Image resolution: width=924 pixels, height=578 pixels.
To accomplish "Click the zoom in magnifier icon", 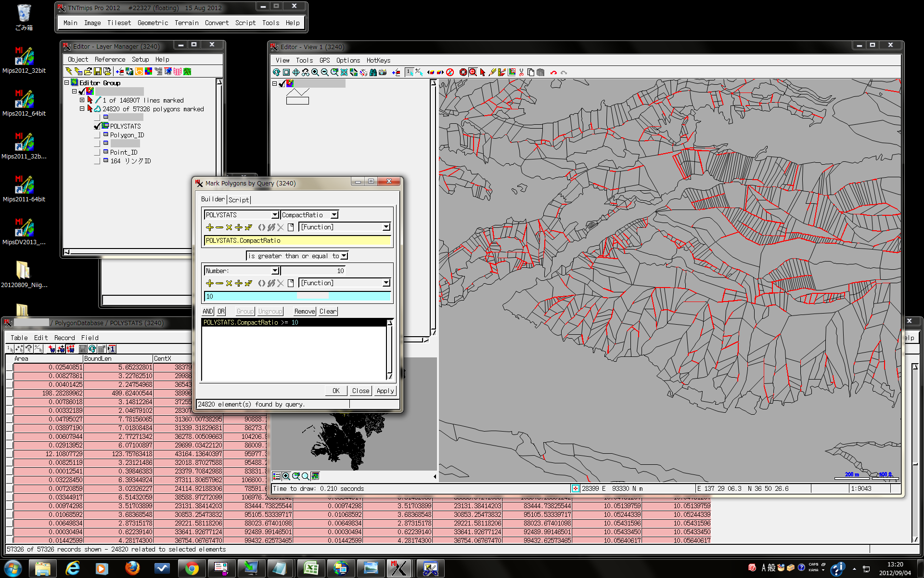I will [x=315, y=72].
